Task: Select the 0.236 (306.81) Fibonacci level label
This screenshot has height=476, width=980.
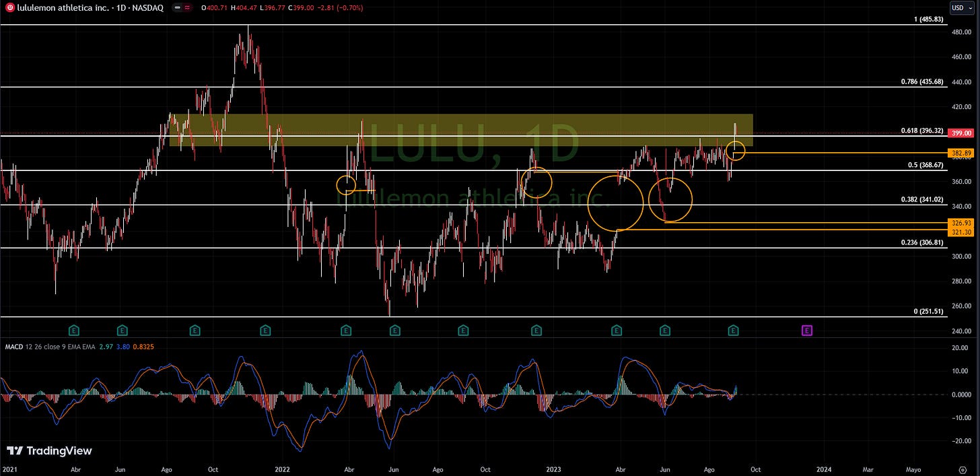Action: pos(921,242)
